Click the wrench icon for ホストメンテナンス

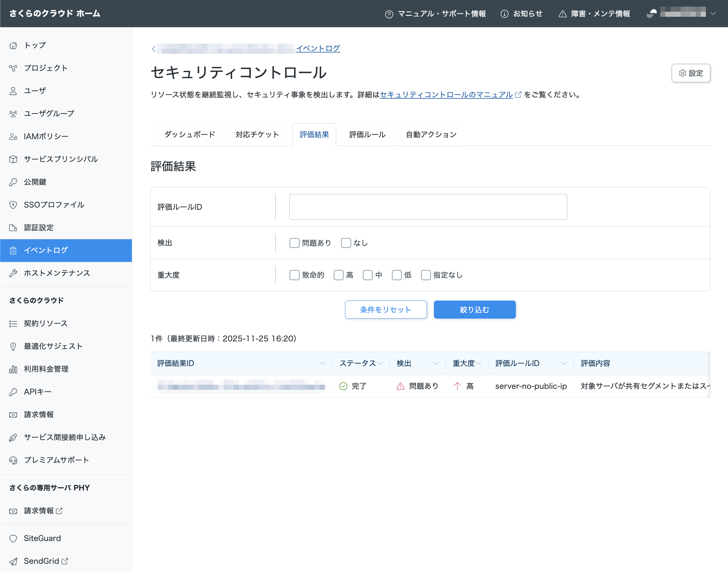pos(13,273)
